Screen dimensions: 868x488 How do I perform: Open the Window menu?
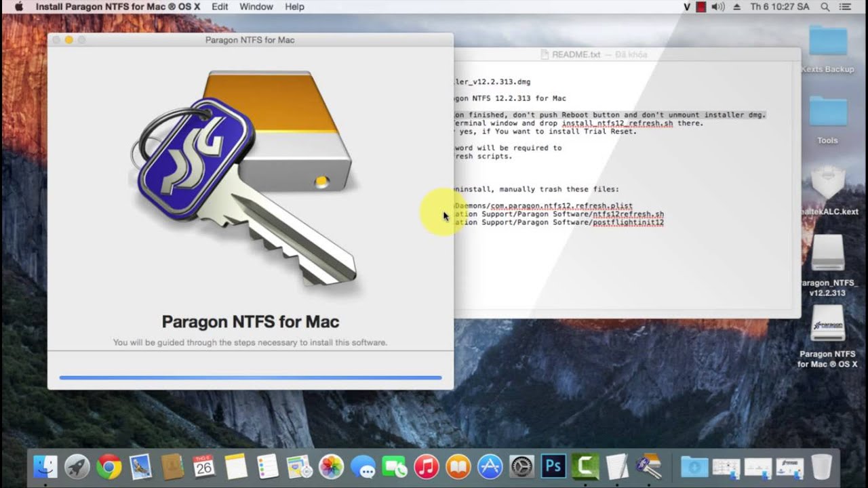tap(256, 7)
